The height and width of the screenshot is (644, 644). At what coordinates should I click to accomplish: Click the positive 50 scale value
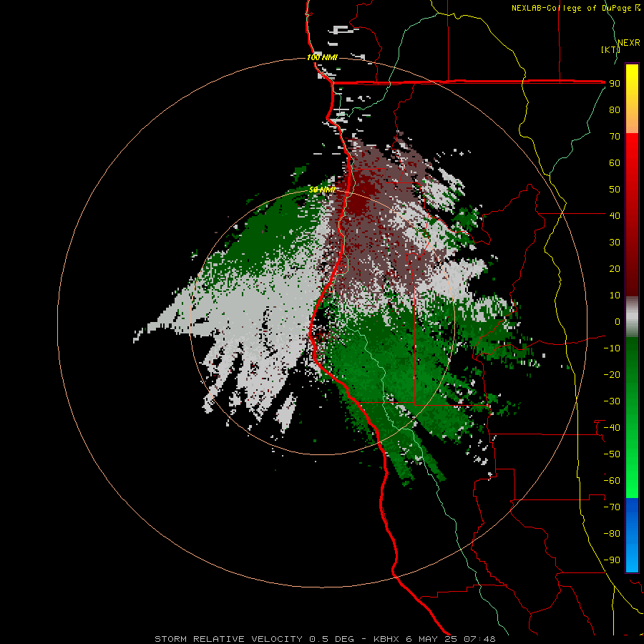615,190
